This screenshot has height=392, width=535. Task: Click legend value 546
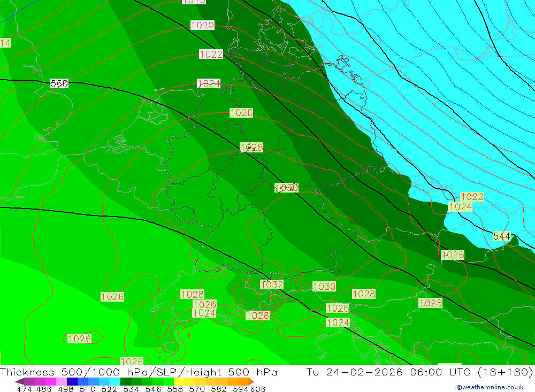(x=153, y=389)
